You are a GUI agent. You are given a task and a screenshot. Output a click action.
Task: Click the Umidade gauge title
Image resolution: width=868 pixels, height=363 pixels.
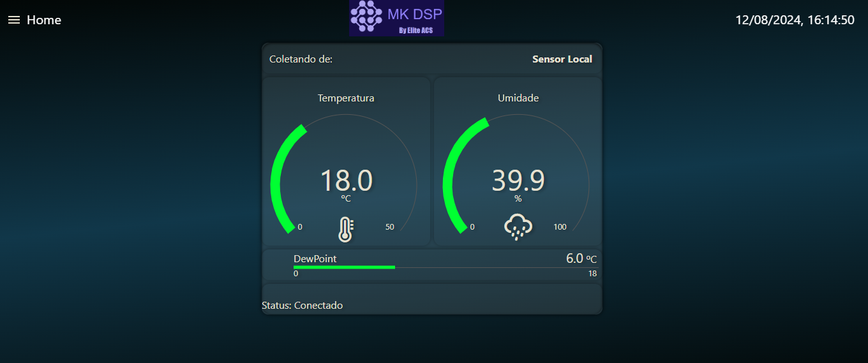point(518,98)
